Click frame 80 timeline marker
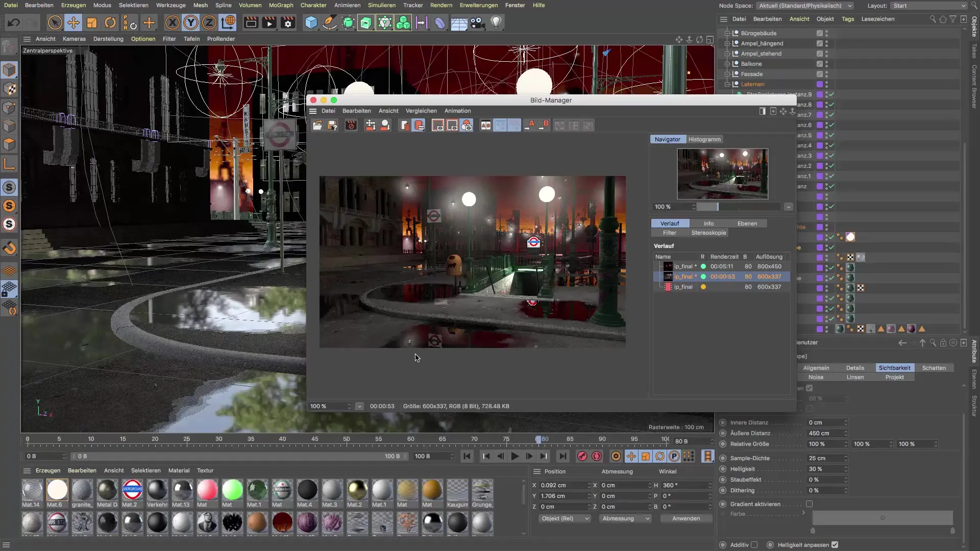The height and width of the screenshot is (551, 980). 538,439
